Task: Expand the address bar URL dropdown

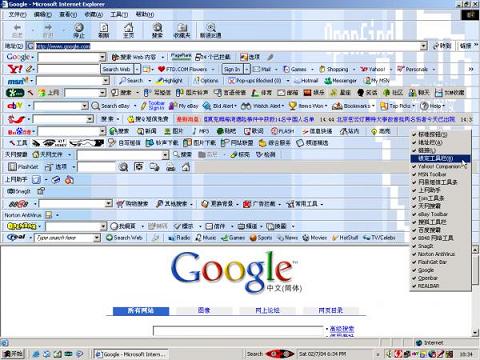Action: (x=423, y=46)
